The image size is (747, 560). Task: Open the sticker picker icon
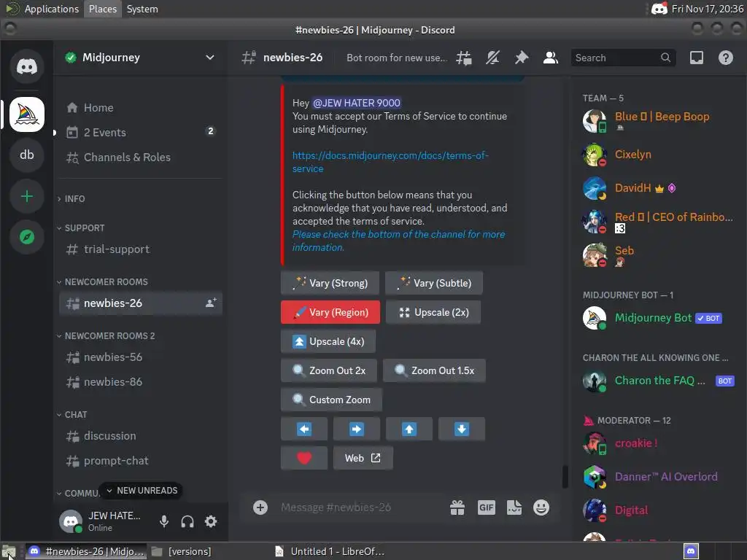tap(514, 507)
